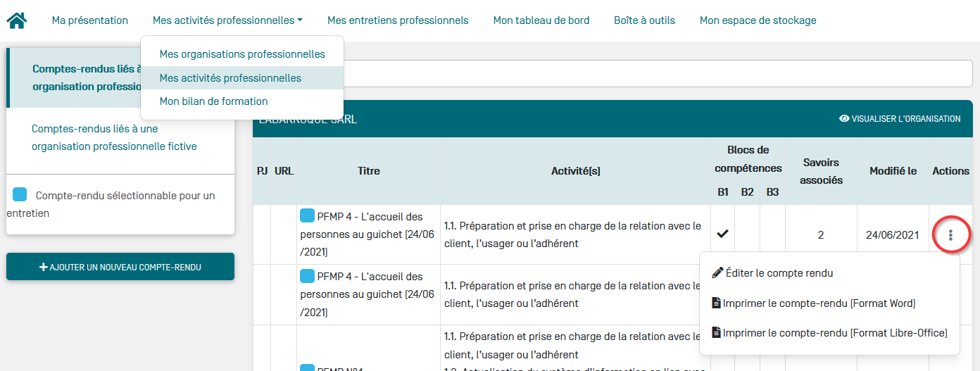
Task: Collapse the Mes activités professionnelles dropdown
Action: coord(227,20)
